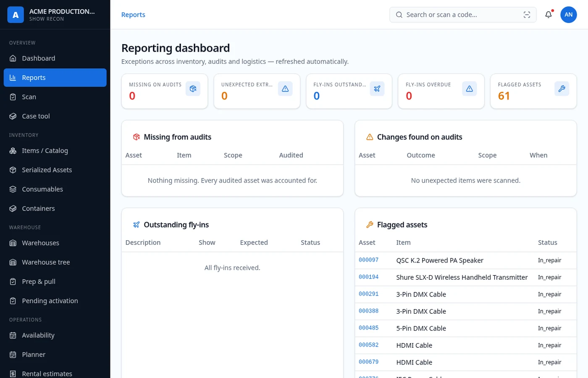Viewport: 588px width, 378px height.
Task: Click the Warehouses building icon
Action: (x=13, y=243)
